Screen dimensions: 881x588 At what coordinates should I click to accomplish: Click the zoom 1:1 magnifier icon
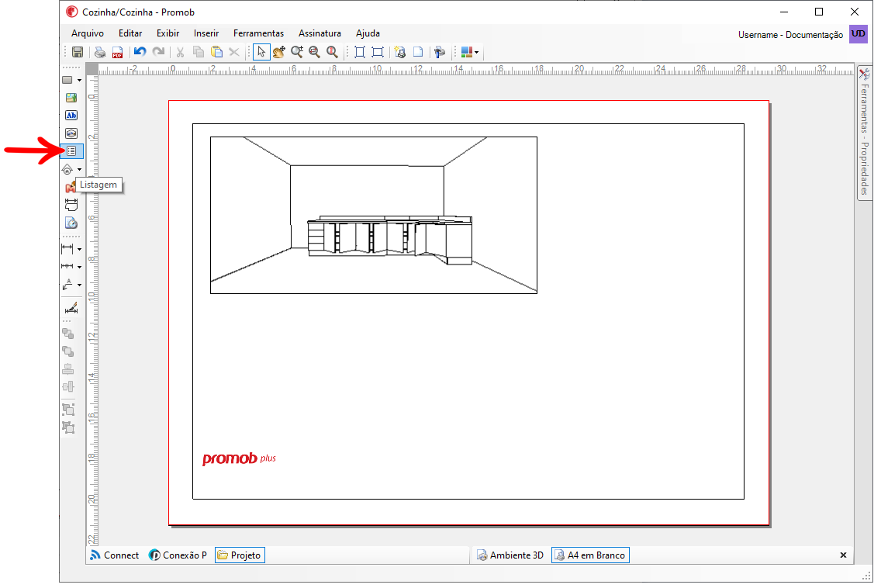[x=333, y=52]
